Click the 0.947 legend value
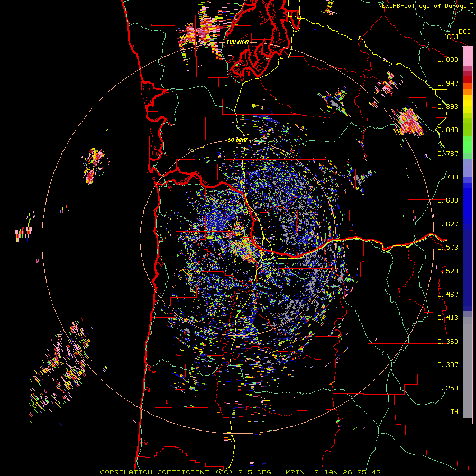 pyautogui.click(x=448, y=83)
